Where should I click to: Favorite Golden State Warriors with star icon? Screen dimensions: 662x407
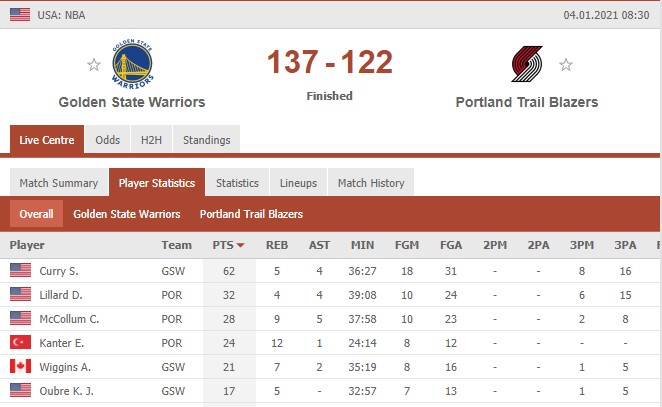coord(94,65)
